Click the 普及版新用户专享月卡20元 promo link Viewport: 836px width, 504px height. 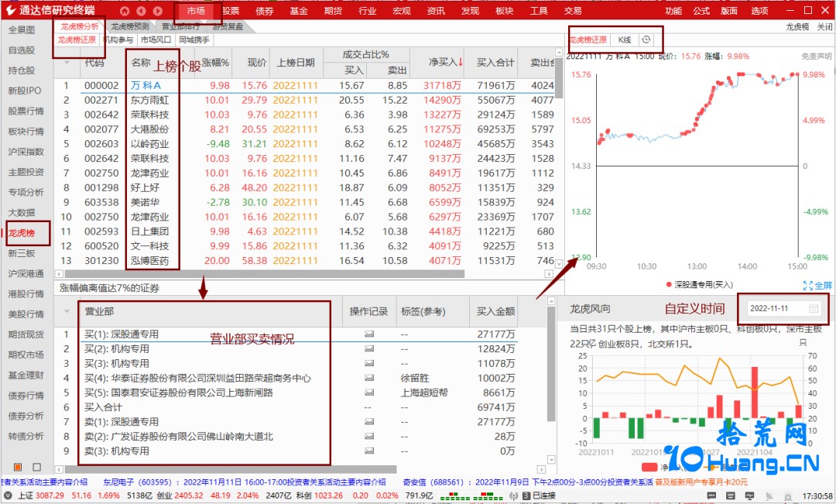701,482
